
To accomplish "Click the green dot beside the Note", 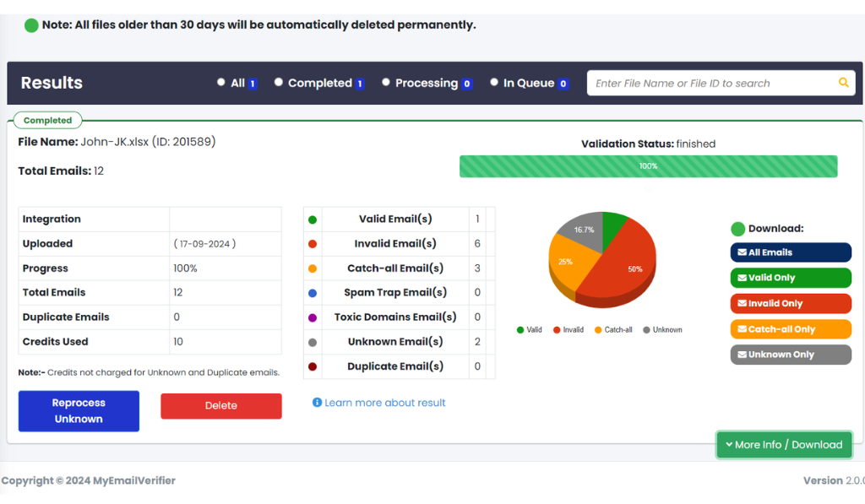I will click(31, 25).
